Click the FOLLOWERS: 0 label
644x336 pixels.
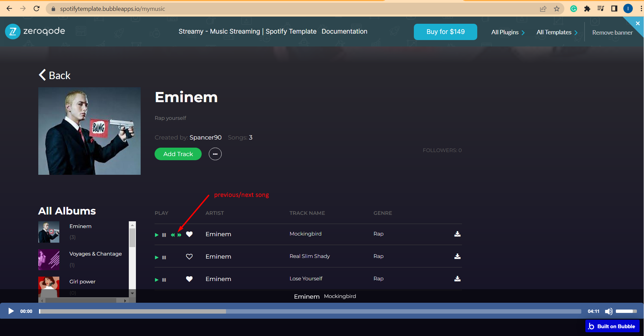pyautogui.click(x=442, y=150)
